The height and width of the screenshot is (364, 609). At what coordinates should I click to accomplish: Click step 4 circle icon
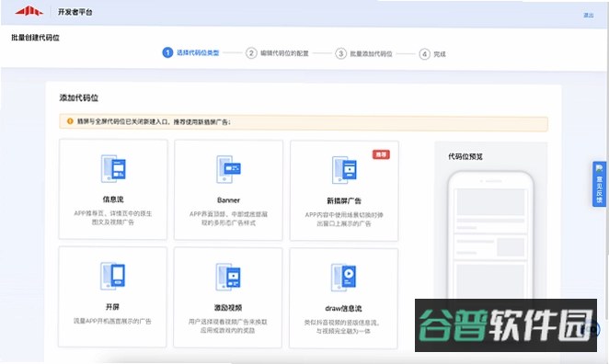coord(424,54)
